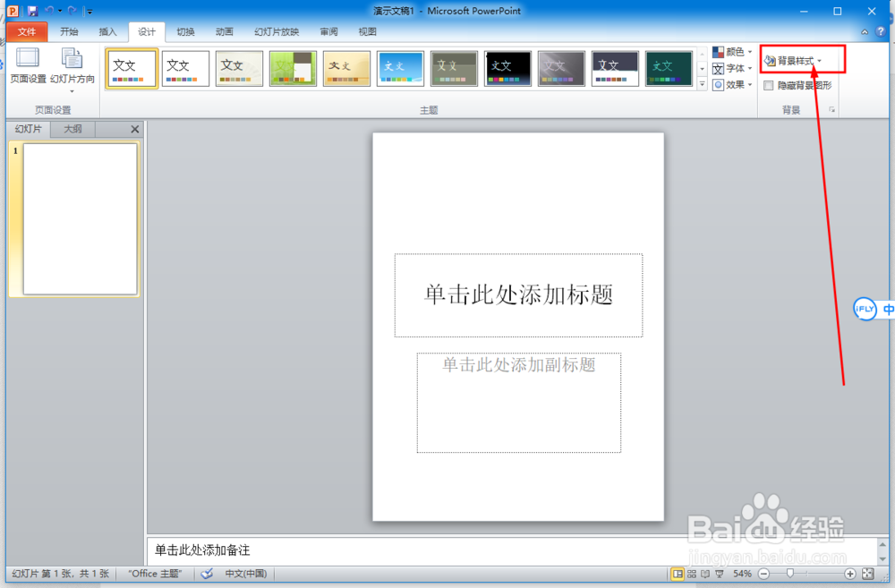Open the 效果 theme effects dropdown
Screen dimensions: 895x588
point(732,84)
